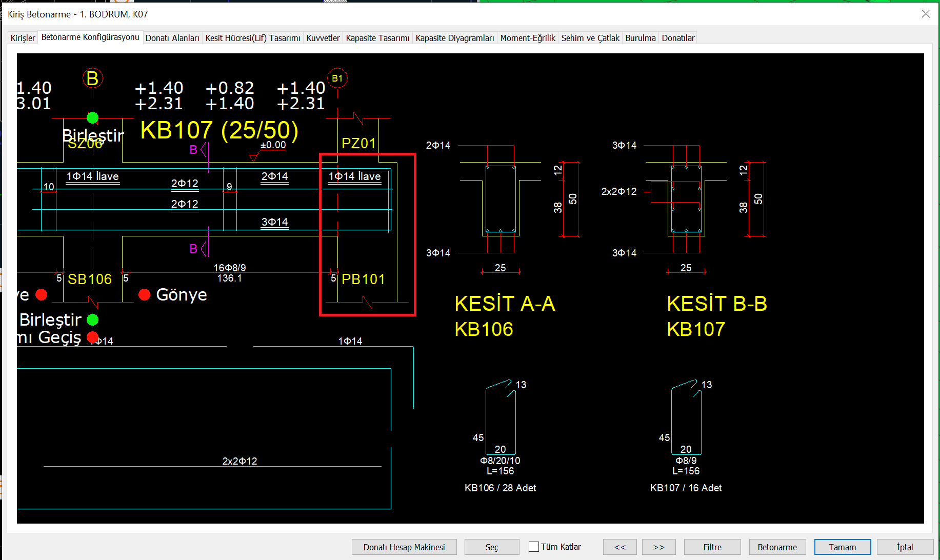Viewport: 940px width, 560px height.
Task: Open the Kapasite Tasarımı tab
Action: click(377, 38)
